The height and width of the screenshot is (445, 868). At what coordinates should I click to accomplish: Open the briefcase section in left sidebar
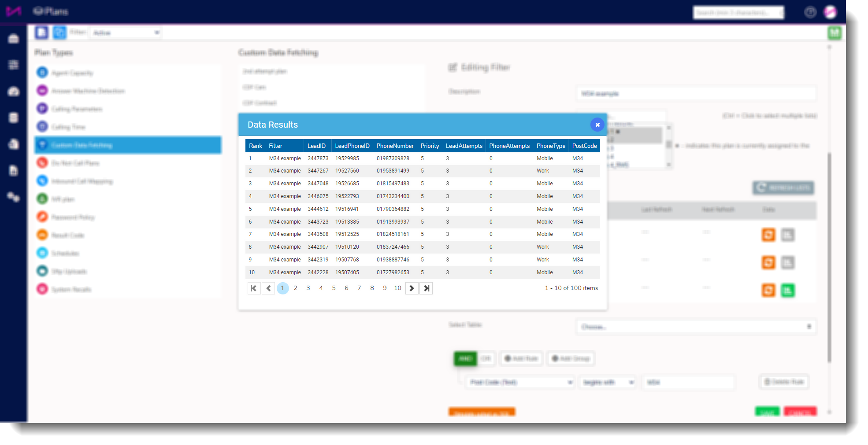[x=14, y=39]
